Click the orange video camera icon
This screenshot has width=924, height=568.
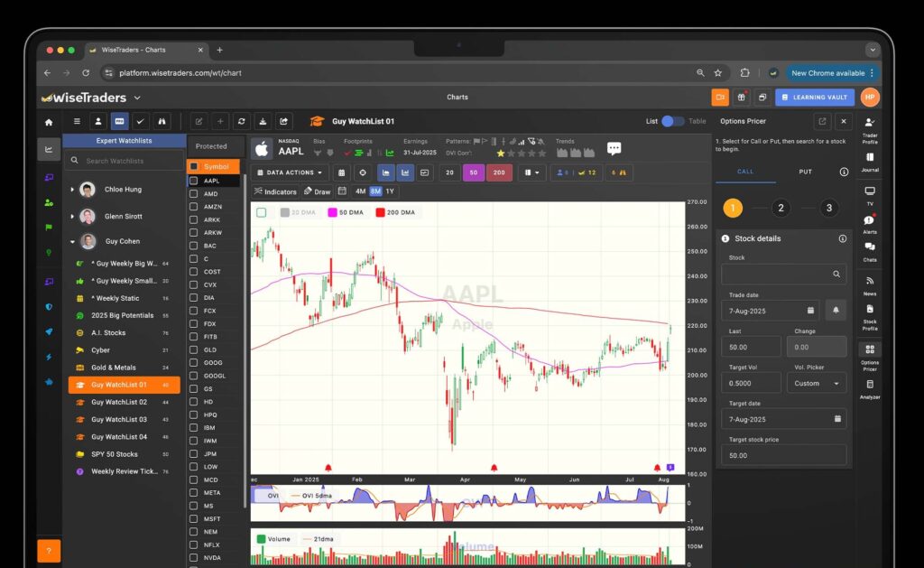pyautogui.click(x=720, y=98)
